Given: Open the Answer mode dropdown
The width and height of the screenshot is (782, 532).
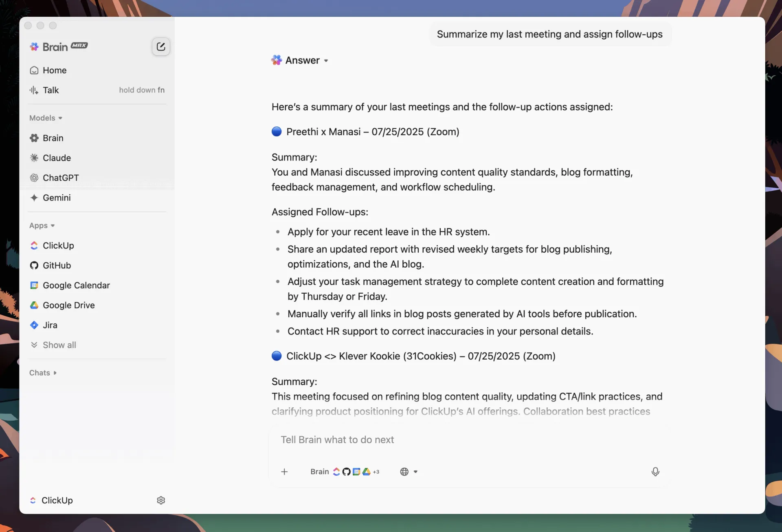Looking at the screenshot, I should pos(300,60).
